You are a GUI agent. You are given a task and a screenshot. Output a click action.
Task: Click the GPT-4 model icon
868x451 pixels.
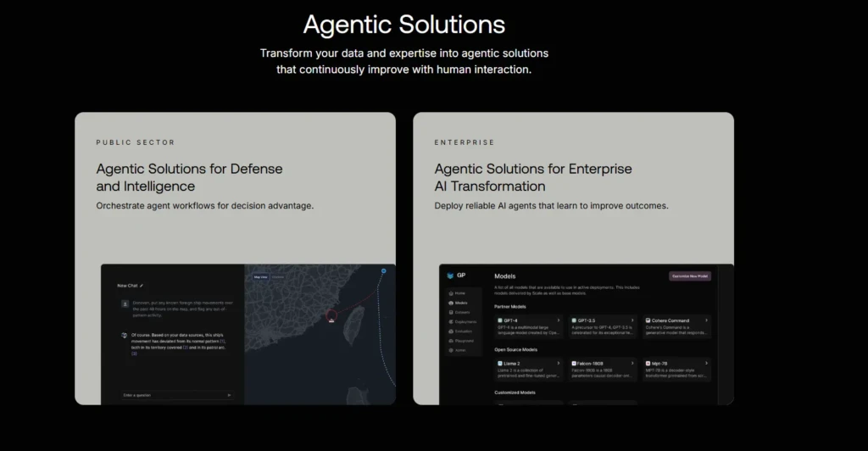[500, 320]
